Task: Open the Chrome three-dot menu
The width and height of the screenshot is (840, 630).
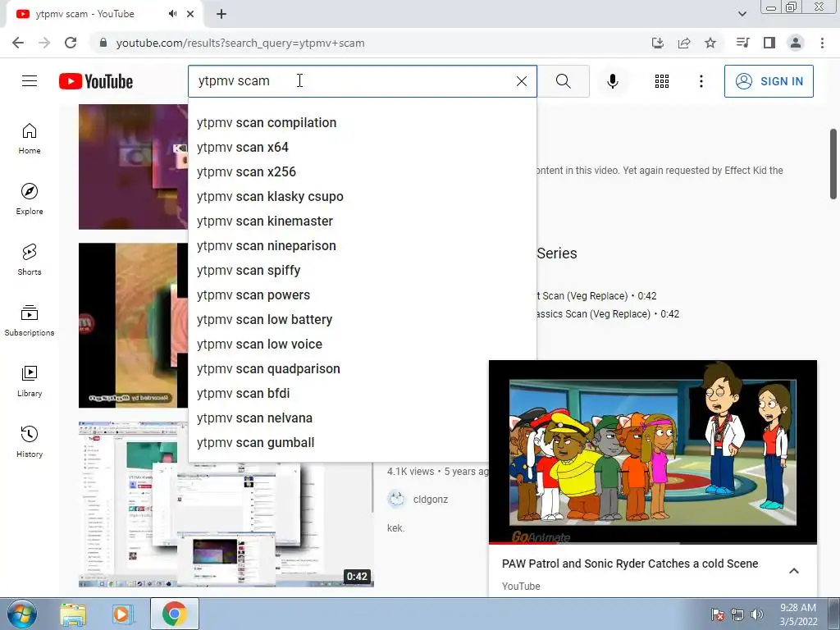Action: (x=822, y=43)
